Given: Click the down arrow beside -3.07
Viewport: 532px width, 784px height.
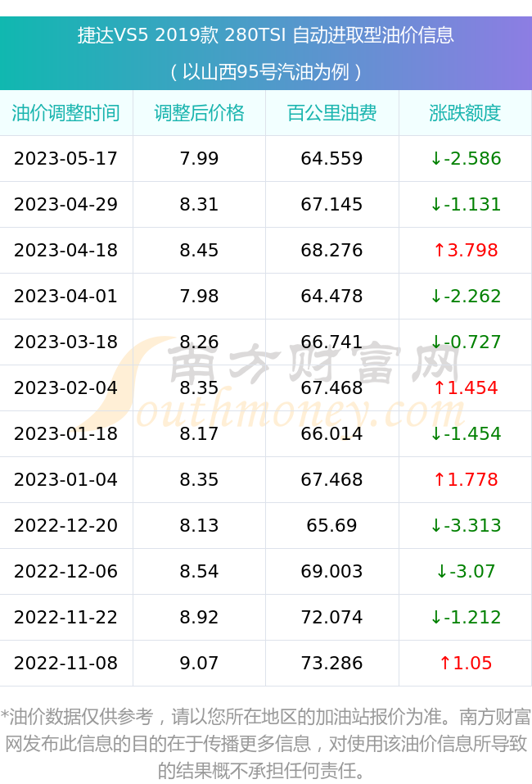Looking at the screenshot, I should coord(442,571).
